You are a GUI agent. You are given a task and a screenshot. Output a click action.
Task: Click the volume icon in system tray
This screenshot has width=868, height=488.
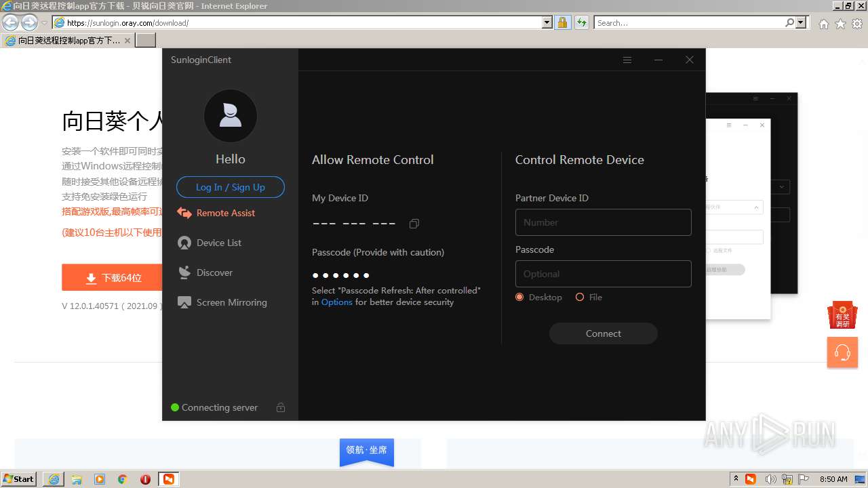point(770,479)
